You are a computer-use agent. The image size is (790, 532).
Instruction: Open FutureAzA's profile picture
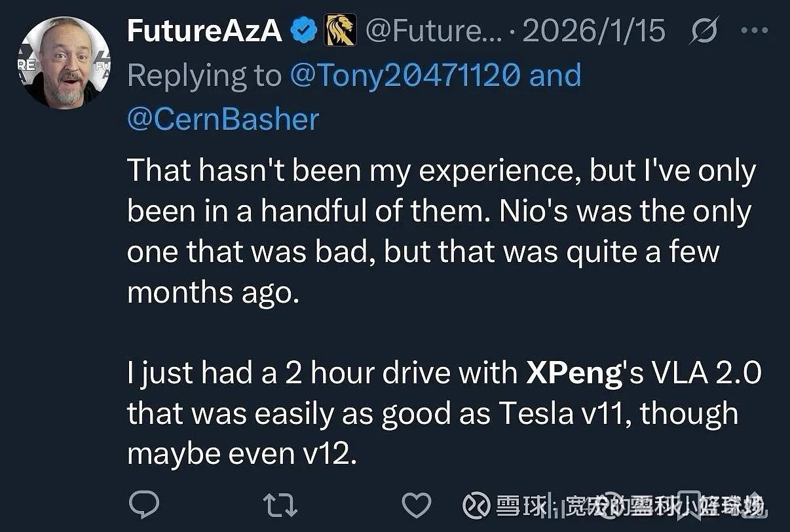[64, 63]
